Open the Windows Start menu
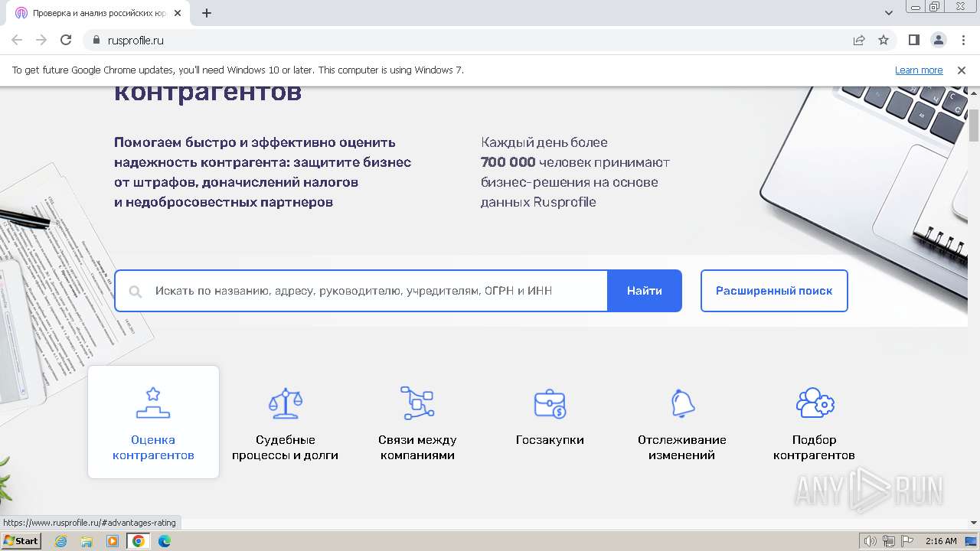 click(21, 541)
